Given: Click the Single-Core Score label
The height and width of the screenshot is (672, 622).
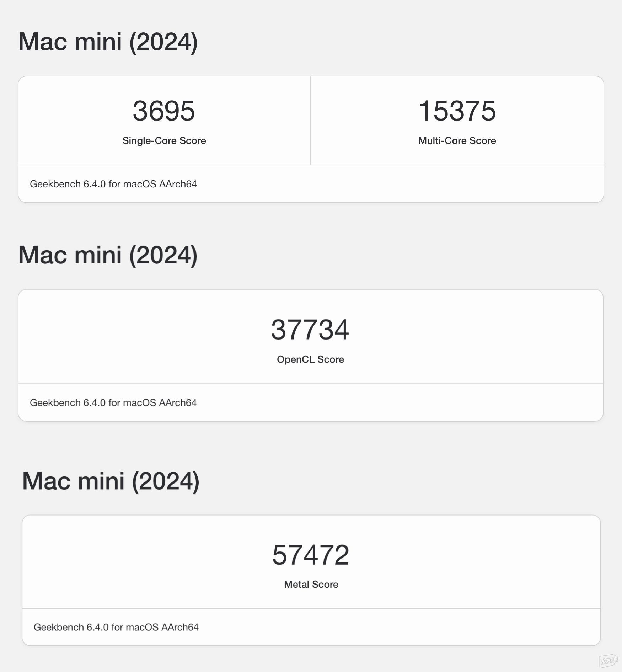Looking at the screenshot, I should point(164,141).
